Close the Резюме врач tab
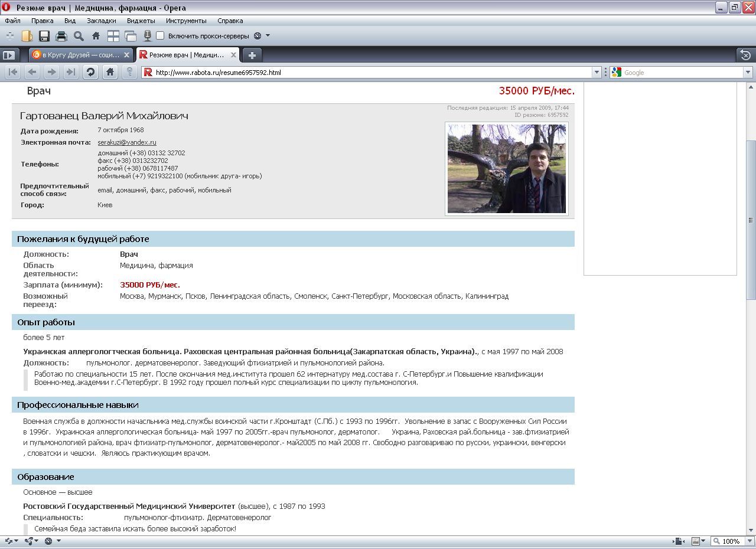This screenshot has height=549, width=756. point(233,55)
